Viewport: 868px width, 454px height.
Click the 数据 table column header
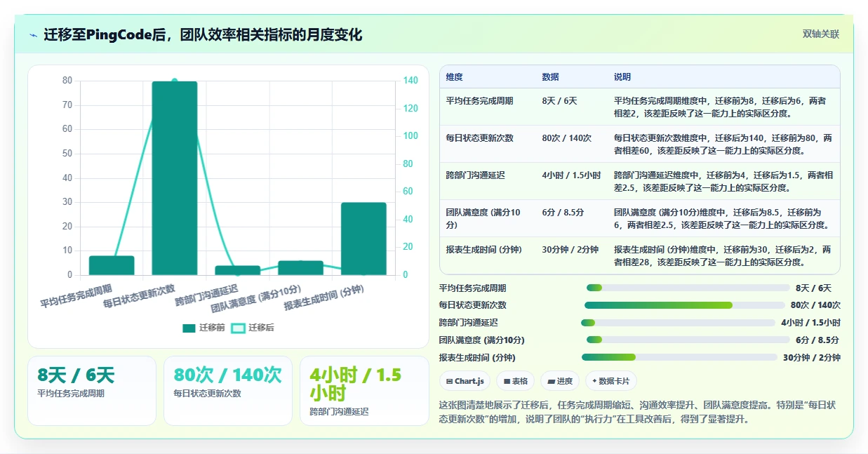[x=550, y=77]
